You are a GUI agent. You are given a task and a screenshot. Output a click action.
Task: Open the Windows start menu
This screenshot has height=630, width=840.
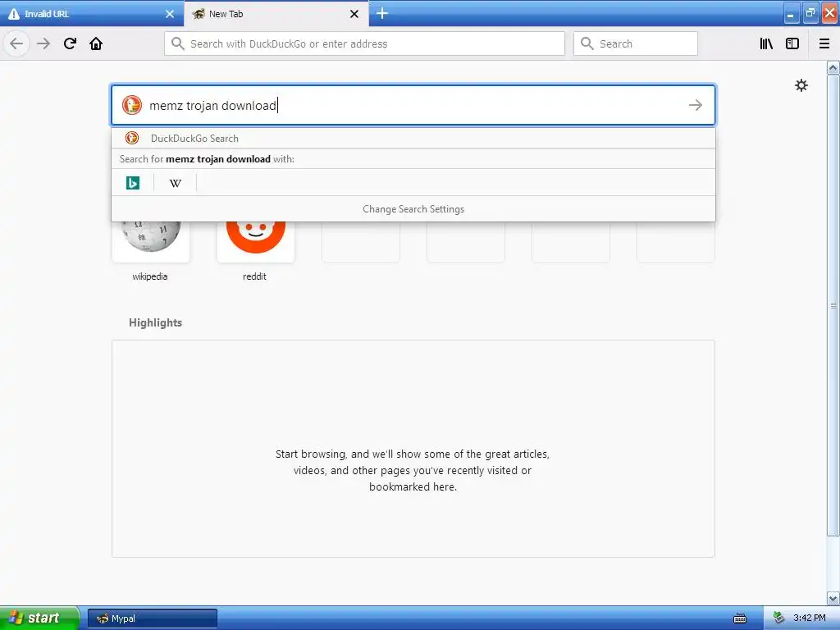(39, 618)
